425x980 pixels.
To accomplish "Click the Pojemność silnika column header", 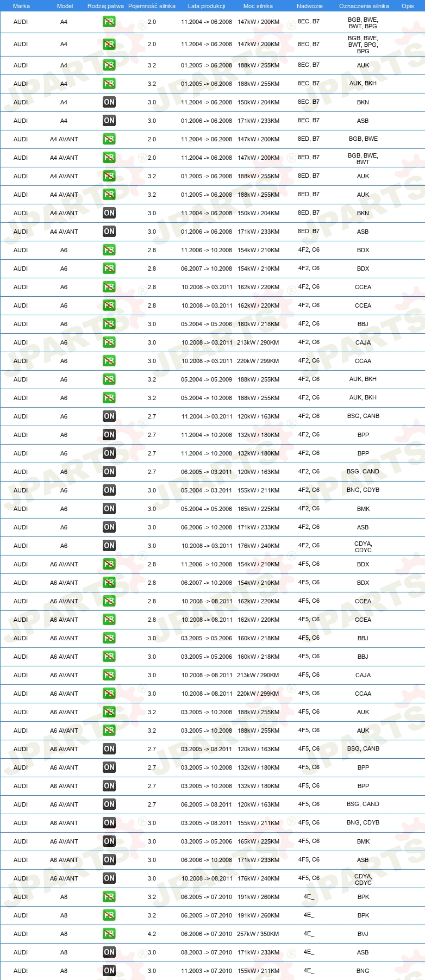I will [152, 6].
